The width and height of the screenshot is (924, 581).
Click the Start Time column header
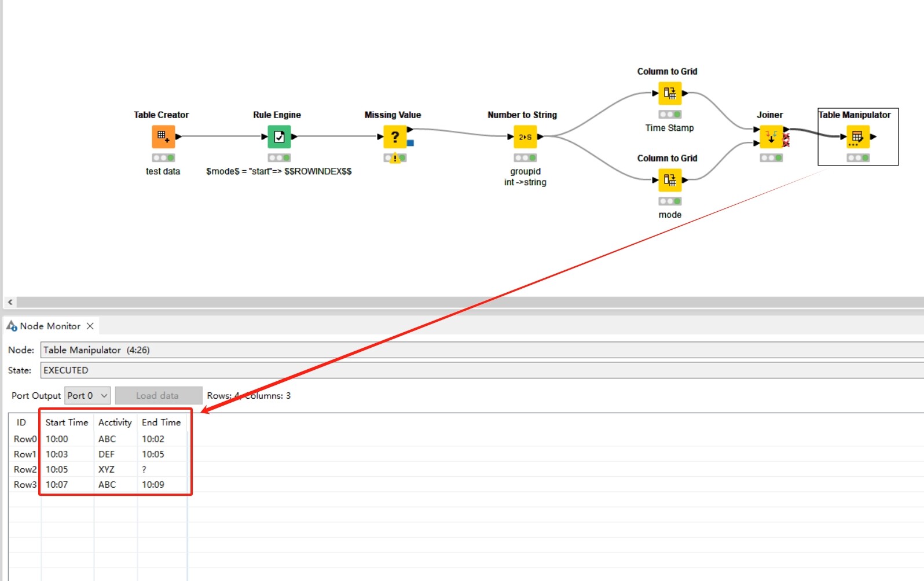coord(67,422)
